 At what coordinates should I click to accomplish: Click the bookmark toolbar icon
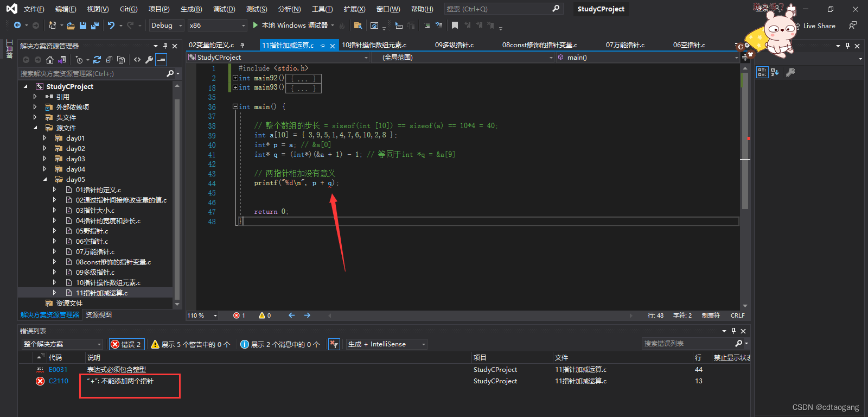(455, 26)
